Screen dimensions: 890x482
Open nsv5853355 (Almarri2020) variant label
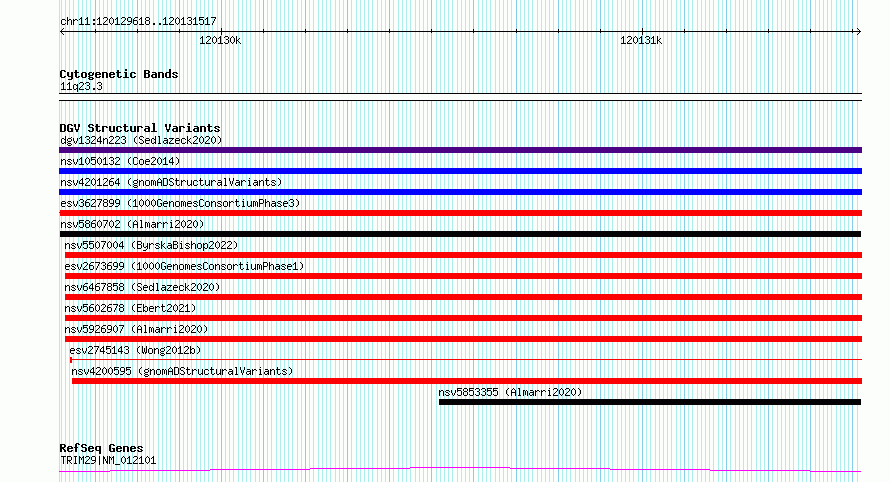pyautogui.click(x=510, y=392)
